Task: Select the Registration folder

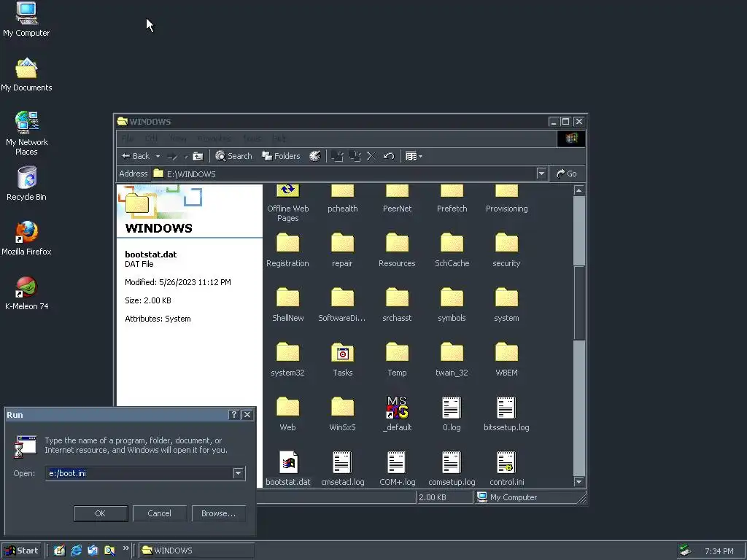Action: click(x=287, y=250)
